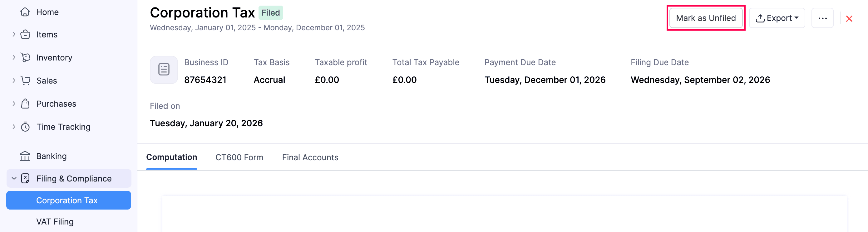
Task: Click the Time Tracking clock icon
Action: [25, 127]
